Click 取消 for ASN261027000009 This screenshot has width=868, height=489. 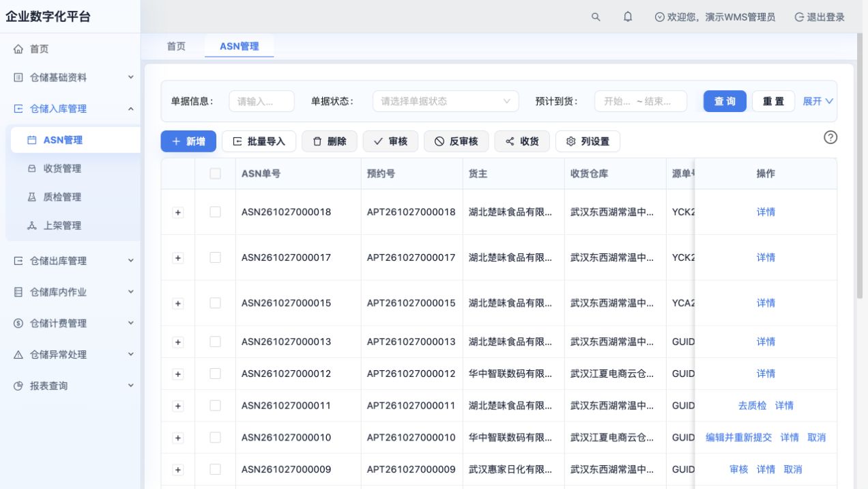tap(793, 469)
